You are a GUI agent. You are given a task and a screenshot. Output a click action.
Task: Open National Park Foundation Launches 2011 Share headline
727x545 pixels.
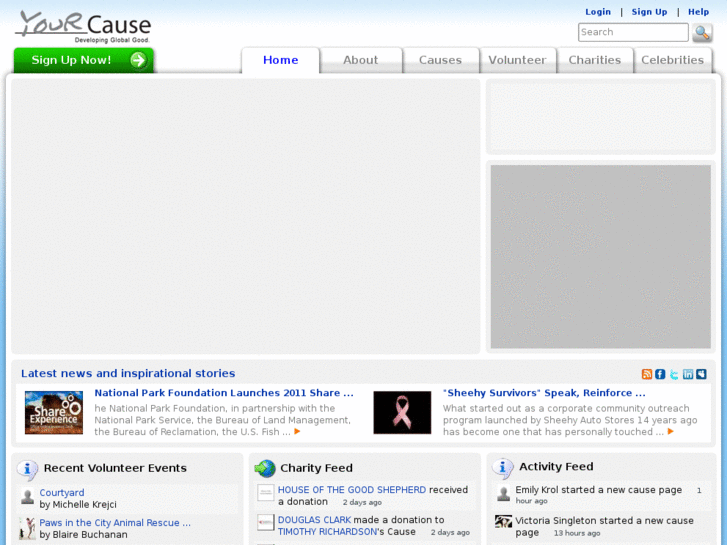click(x=224, y=393)
